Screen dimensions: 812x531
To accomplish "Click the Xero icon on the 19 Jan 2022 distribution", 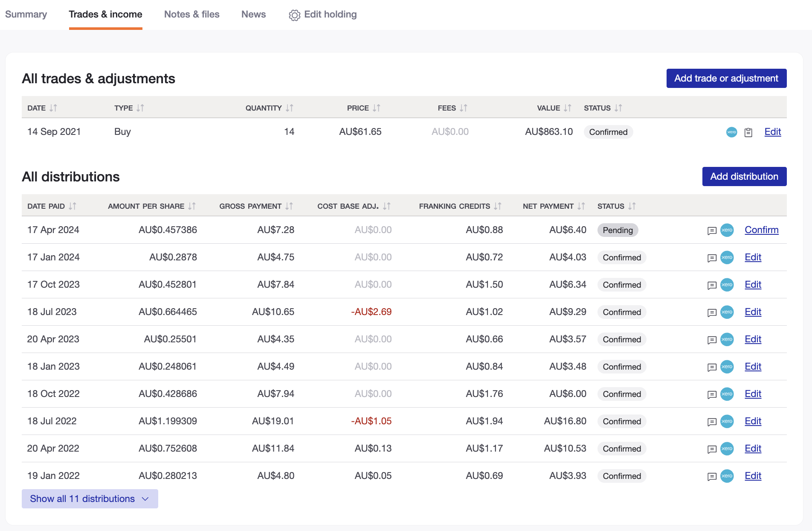I will (x=727, y=476).
